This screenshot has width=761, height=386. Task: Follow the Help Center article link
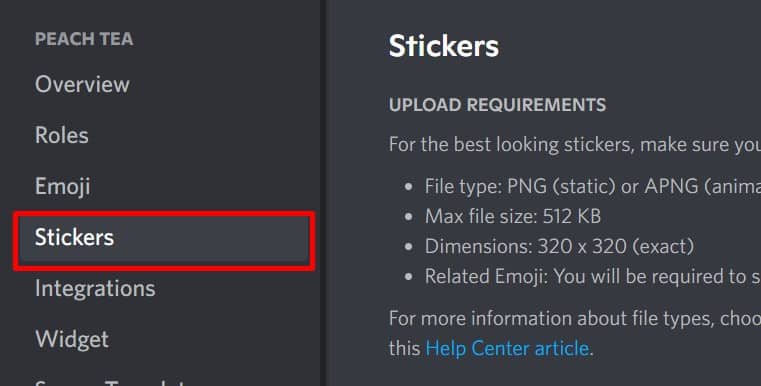click(x=507, y=348)
